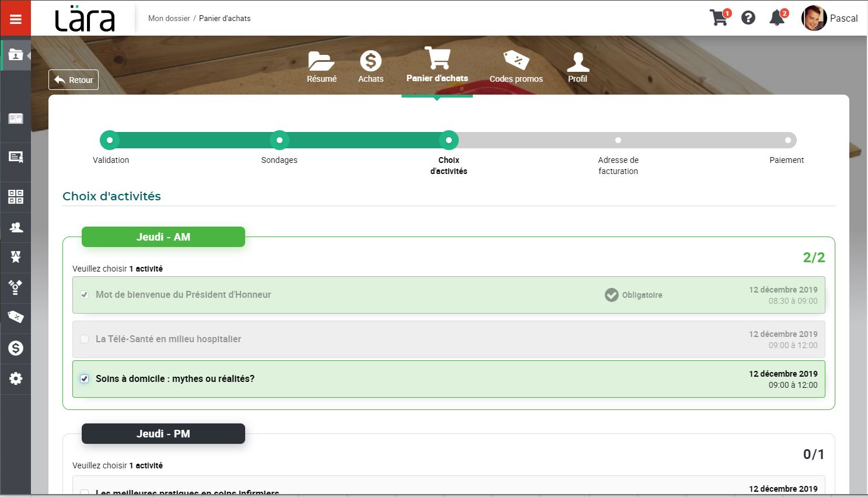
Task: Click the QR code icon in the sidebar
Action: (15, 197)
